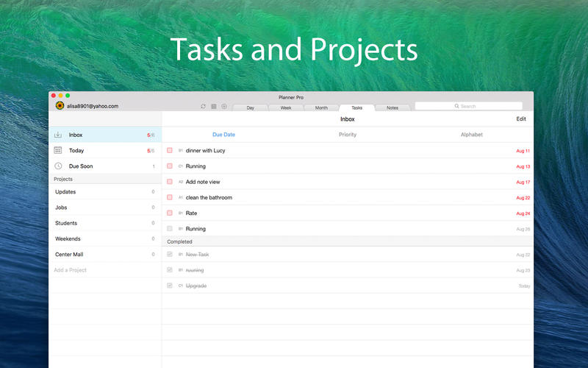Click the dinner with Lucy task text
Image resolution: width=588 pixels, height=368 pixels.
point(206,151)
